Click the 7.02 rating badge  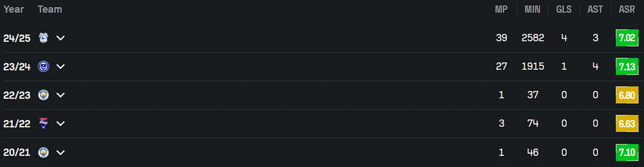click(627, 38)
